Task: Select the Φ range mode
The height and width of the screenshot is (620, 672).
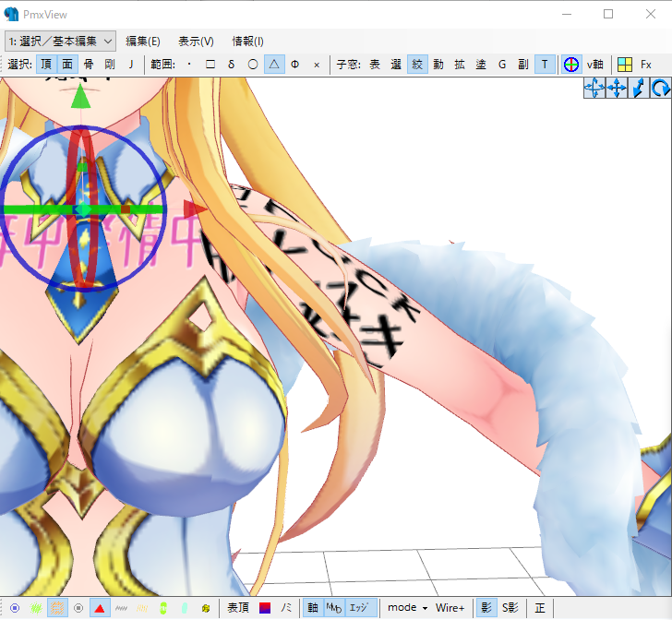Action: tap(294, 65)
